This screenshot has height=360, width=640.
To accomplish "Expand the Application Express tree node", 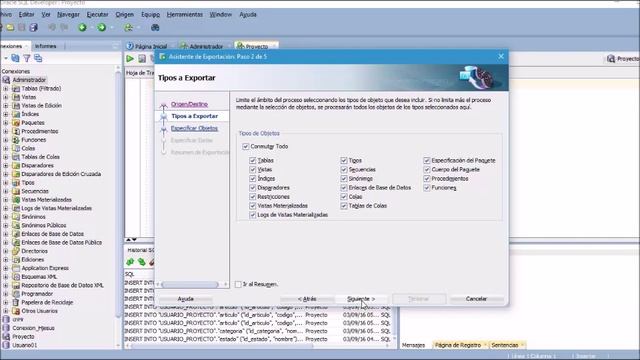I will (x=6, y=269).
